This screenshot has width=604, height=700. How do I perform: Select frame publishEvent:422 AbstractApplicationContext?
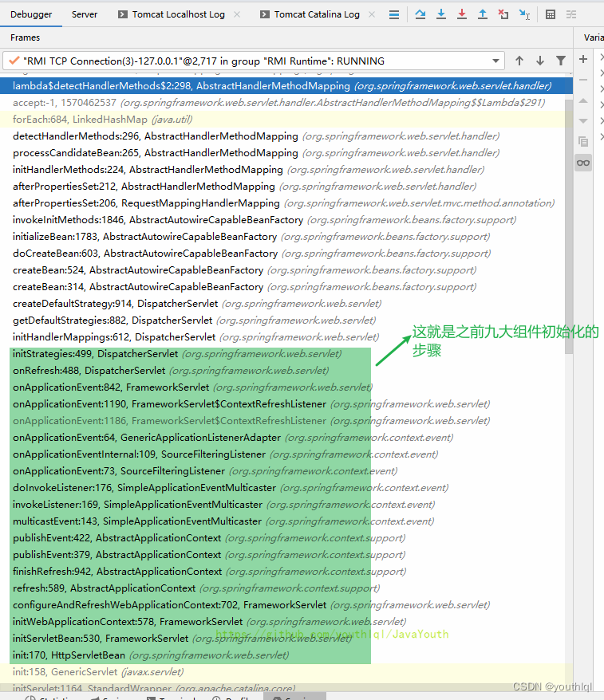(x=282, y=538)
